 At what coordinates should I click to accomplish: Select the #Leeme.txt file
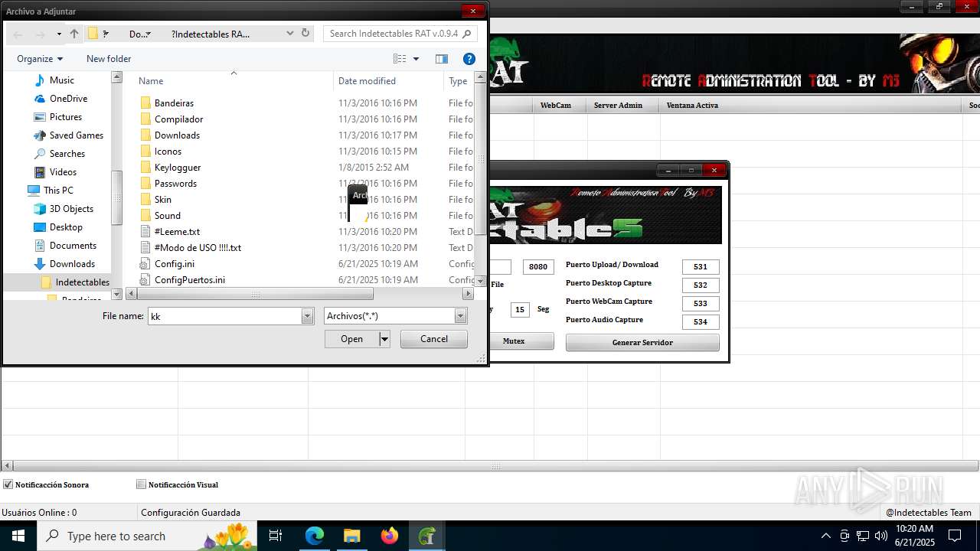(x=177, y=232)
